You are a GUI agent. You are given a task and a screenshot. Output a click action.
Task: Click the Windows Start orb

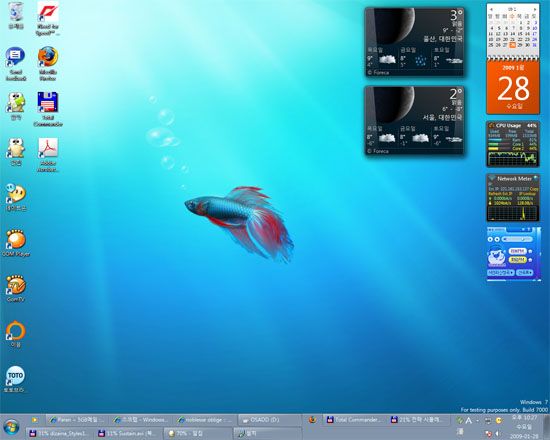point(11,427)
